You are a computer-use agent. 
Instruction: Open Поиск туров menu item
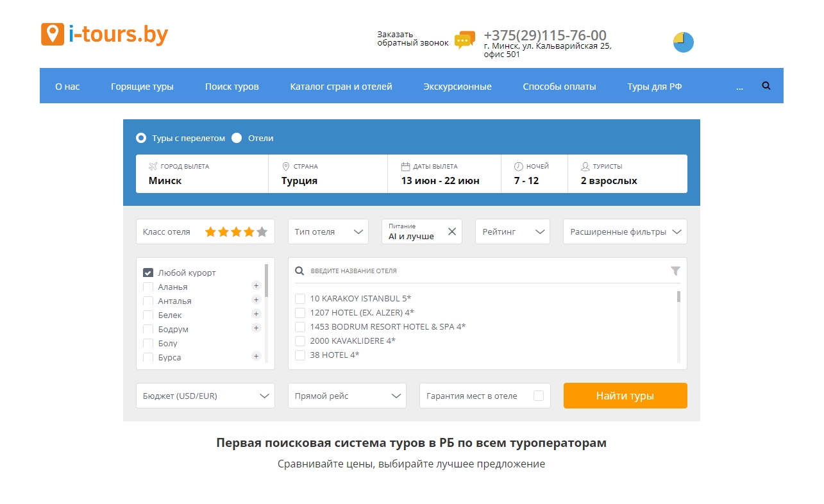(232, 86)
